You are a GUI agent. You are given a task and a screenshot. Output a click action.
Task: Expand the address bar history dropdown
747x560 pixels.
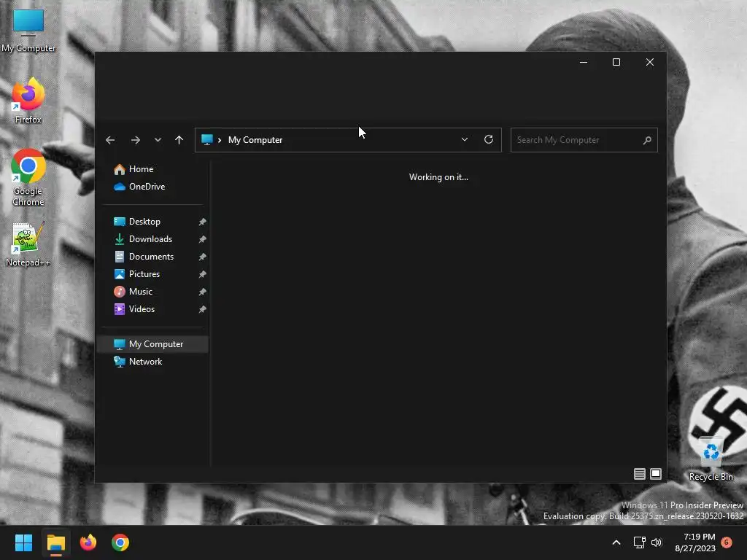click(465, 139)
